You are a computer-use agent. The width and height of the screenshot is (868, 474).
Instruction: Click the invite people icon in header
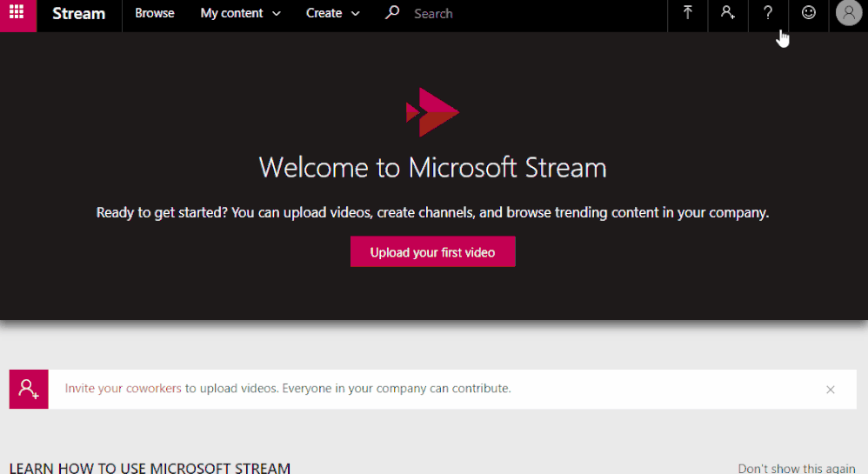728,13
